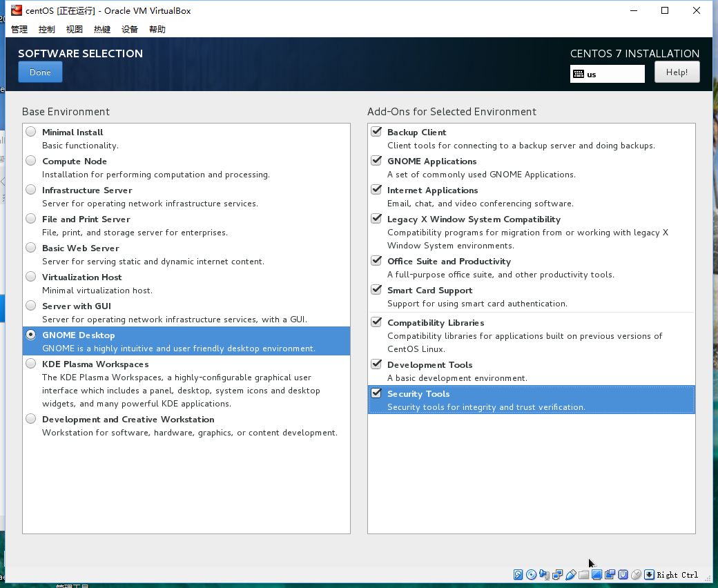Open the 设备 menu
The width and height of the screenshot is (718, 588).
tap(130, 29)
